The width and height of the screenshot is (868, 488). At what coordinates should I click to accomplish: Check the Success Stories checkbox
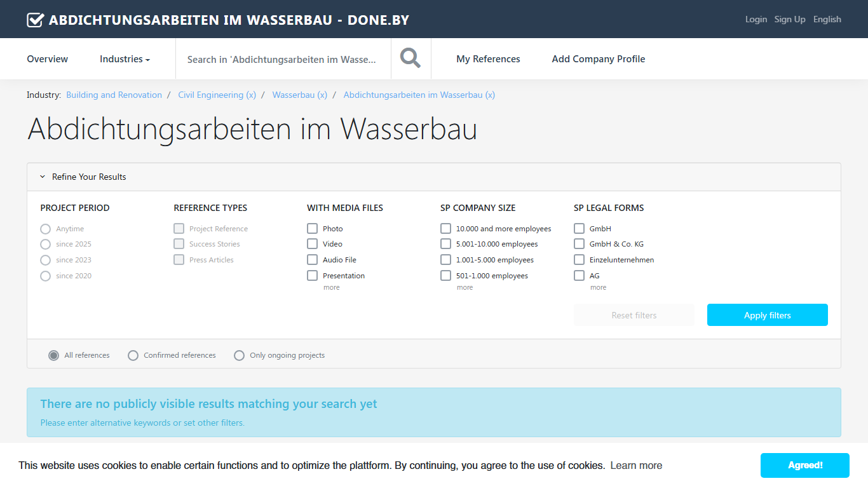[x=179, y=244]
